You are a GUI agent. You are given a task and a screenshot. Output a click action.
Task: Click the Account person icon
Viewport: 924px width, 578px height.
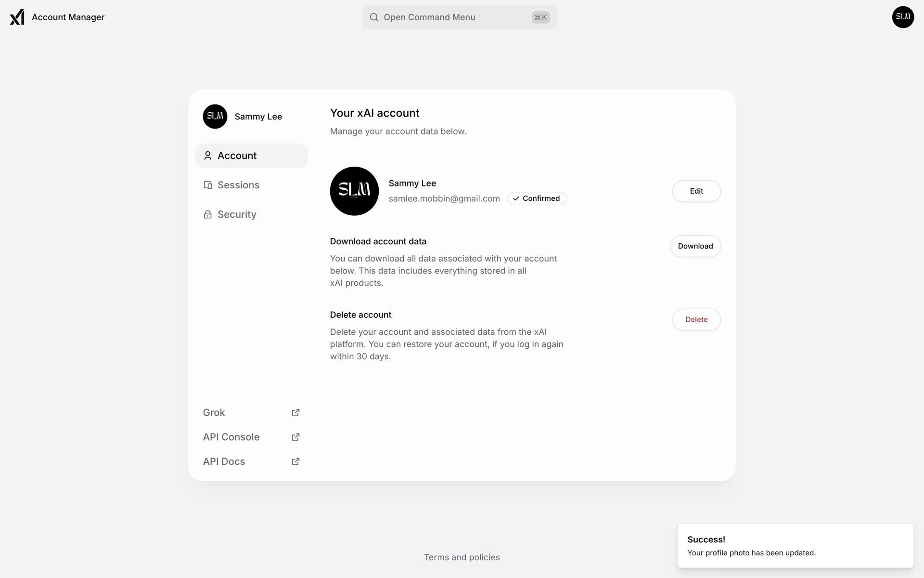click(x=208, y=156)
